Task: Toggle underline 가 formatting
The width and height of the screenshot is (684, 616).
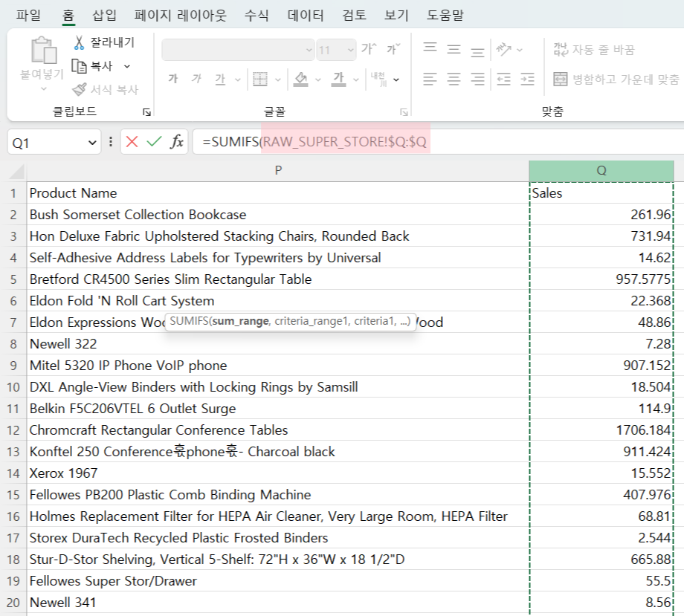Action: pos(220,79)
